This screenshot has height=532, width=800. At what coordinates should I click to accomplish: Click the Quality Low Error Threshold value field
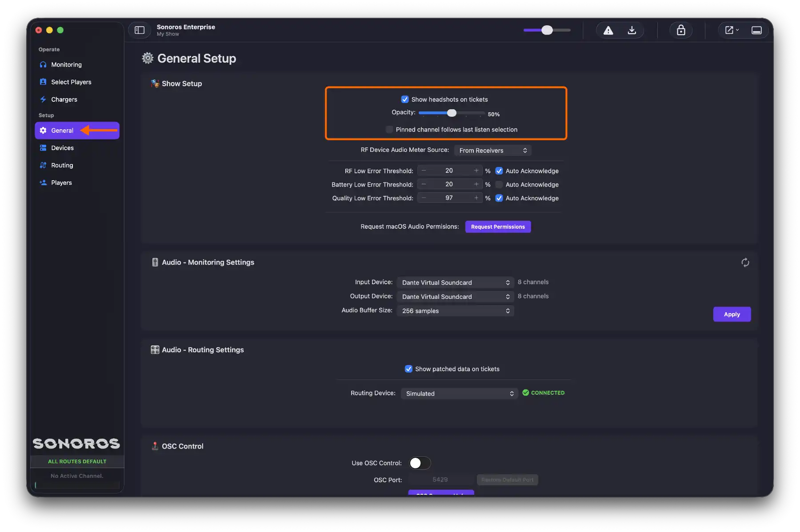click(x=449, y=198)
